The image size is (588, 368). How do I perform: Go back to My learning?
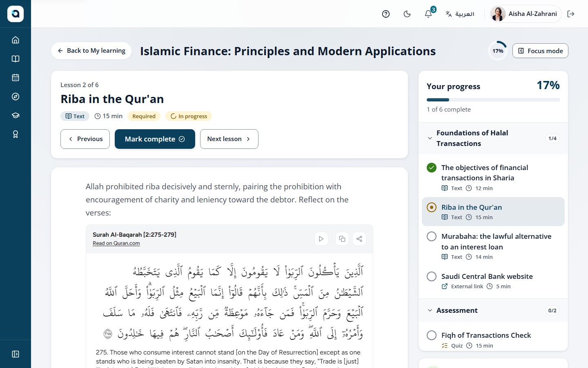91,51
